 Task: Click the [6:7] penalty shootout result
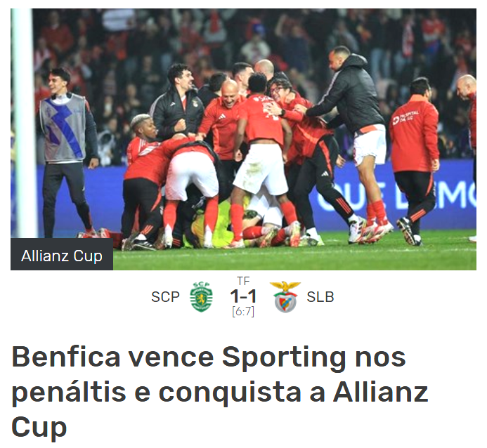click(243, 311)
